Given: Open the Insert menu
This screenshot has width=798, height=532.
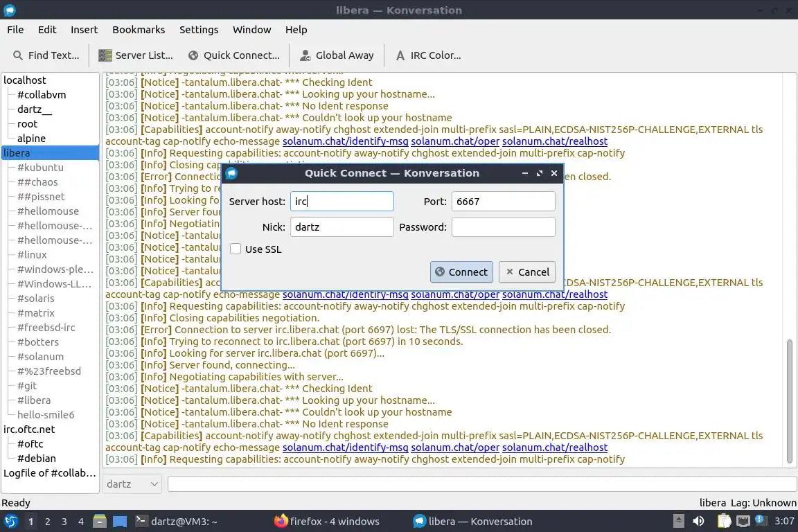Looking at the screenshot, I should pyautogui.click(x=84, y=30).
